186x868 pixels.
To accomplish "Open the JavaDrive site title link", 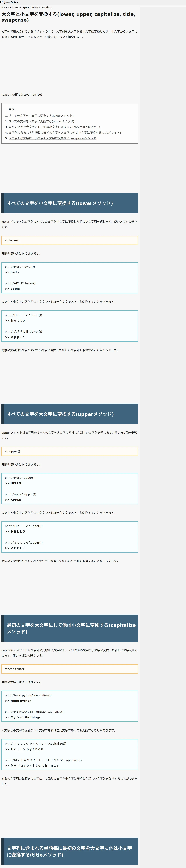I will [x=11, y=2].
